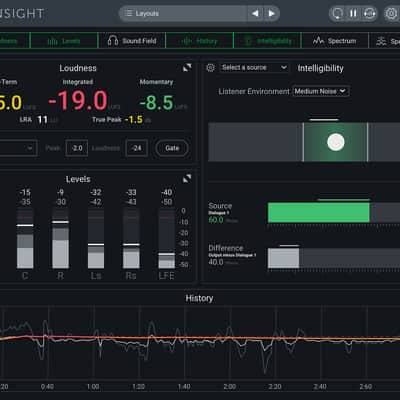Click the 2:00 mark on History timeline
Screen dimensions: 400x400
coord(230,387)
